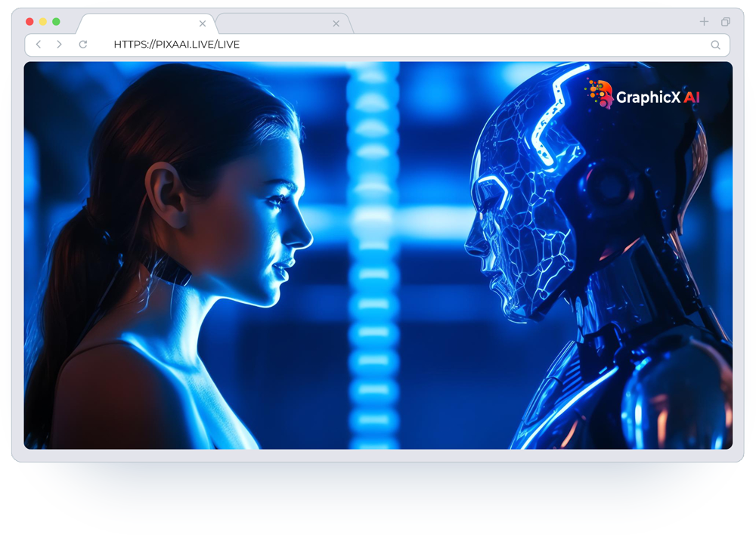Open a new tab with the plus icon
This screenshot has width=756, height=535.
tap(705, 21)
